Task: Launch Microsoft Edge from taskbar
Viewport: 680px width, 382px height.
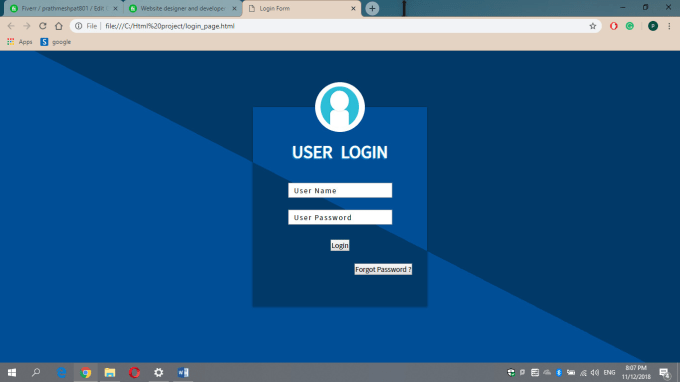Action: pyautogui.click(x=62, y=372)
